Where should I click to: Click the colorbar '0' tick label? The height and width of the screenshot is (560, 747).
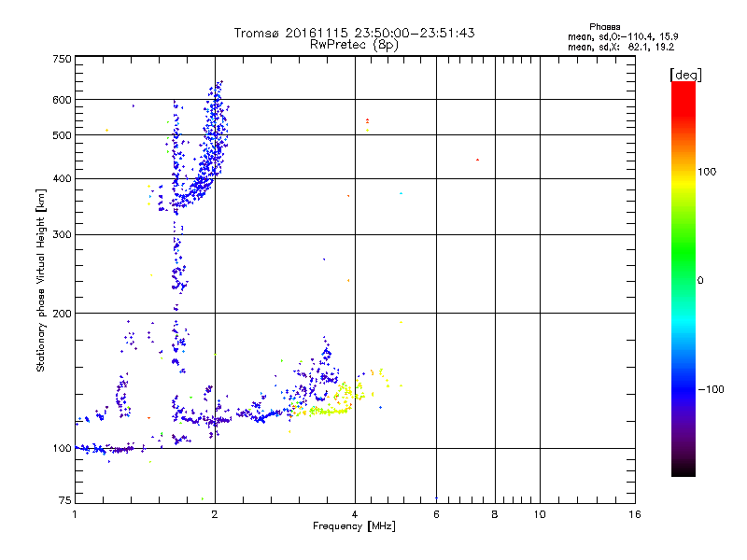699,281
